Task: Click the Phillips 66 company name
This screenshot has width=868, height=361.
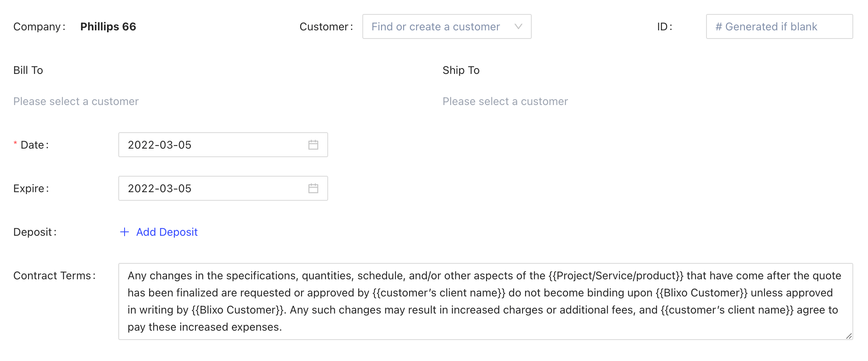Action: [108, 26]
